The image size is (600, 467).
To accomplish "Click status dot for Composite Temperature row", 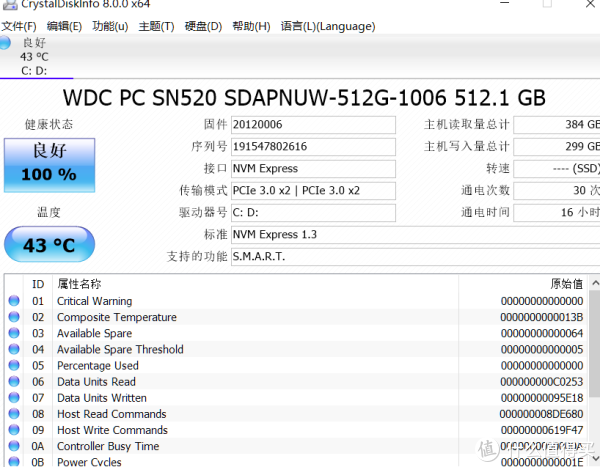I will pyautogui.click(x=14, y=317).
